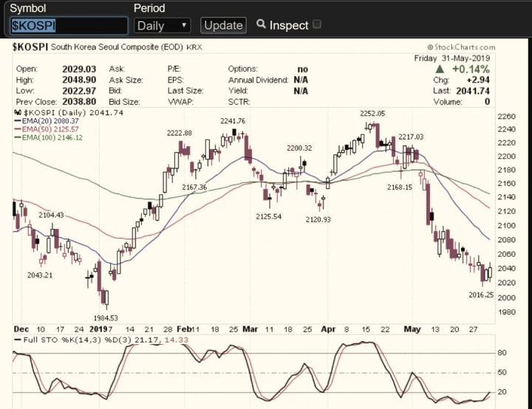This screenshot has height=409, width=532.
Task: Click the $KOSPI chart title heading
Action: (x=30, y=47)
